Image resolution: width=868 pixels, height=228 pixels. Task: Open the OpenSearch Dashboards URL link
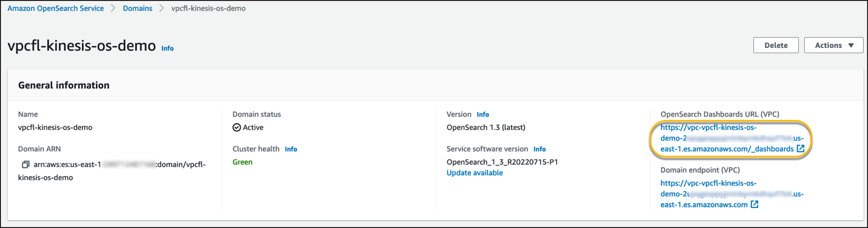pos(727,138)
